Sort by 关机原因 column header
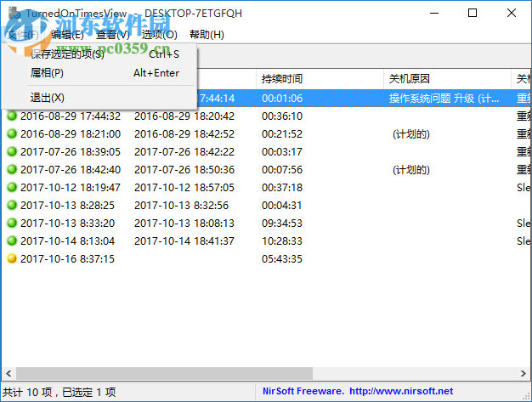 click(447, 79)
